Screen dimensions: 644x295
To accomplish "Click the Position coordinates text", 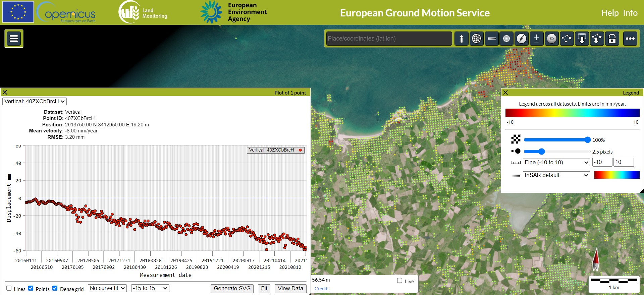I will click(107, 125).
